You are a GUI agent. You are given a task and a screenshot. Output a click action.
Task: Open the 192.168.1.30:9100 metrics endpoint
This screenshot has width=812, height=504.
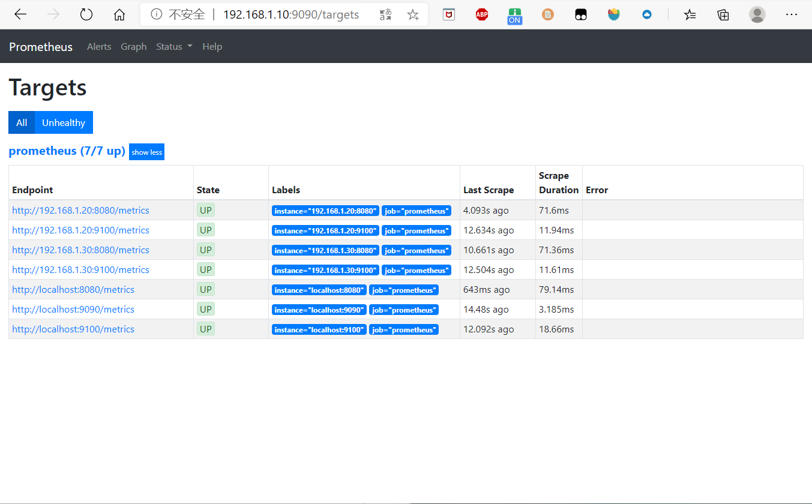80,269
